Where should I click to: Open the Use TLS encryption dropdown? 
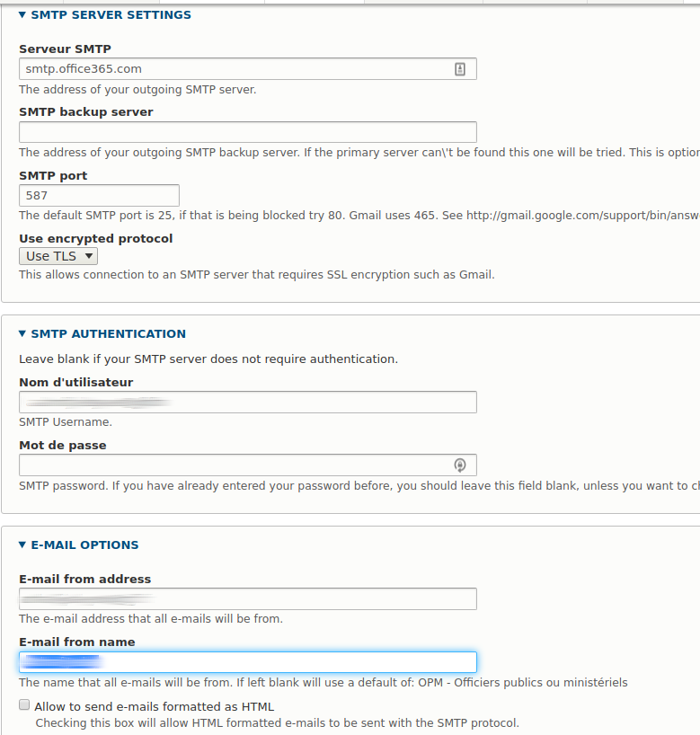58,256
